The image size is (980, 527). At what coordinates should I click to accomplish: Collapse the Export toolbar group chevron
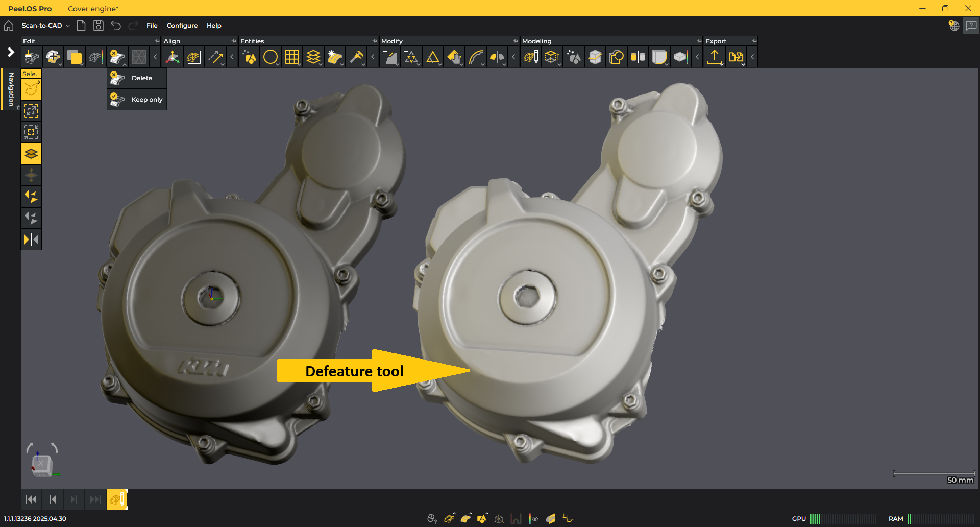[x=753, y=57]
